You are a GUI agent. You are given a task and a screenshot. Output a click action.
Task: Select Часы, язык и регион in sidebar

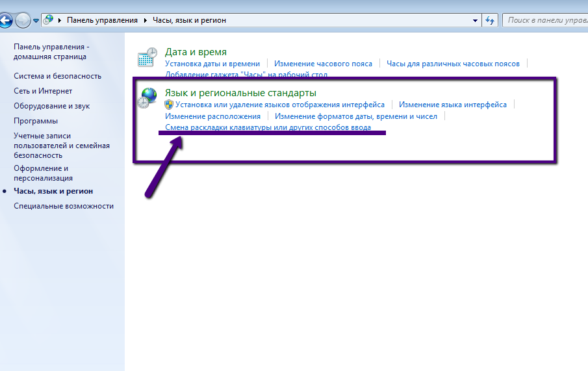tap(53, 191)
